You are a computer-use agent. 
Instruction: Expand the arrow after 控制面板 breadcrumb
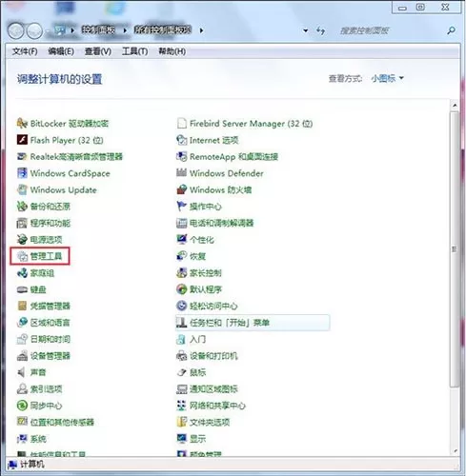(125, 30)
